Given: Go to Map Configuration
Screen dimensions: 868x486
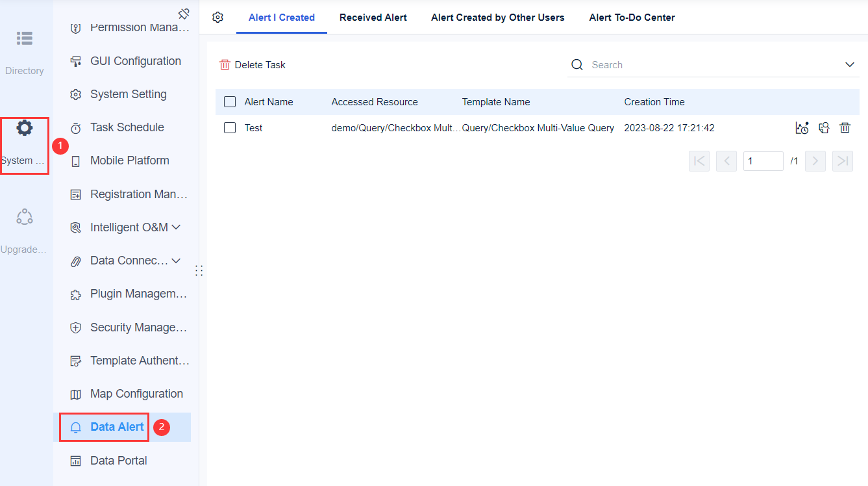Looking at the screenshot, I should [136, 394].
